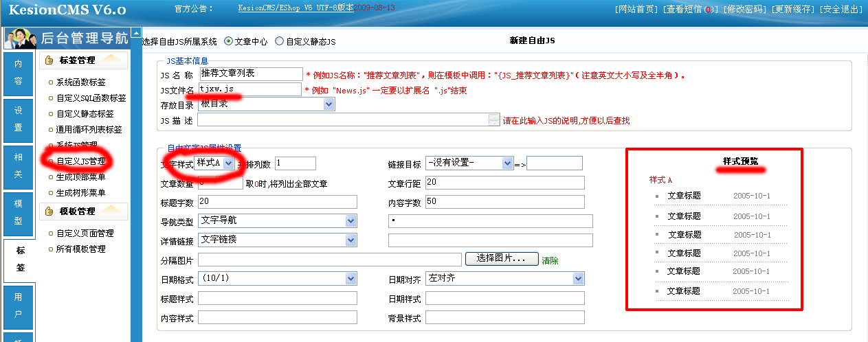Focus the JS文件名 input with tjxw.js
Image resolution: width=868 pixels, height=342 pixels.
point(249,89)
